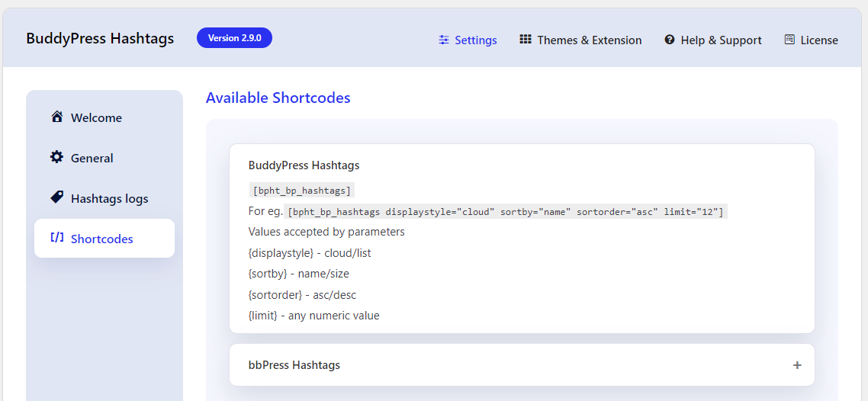Click the Hashtags logs tag icon
Viewport: 868px width, 401px height.
[56, 197]
